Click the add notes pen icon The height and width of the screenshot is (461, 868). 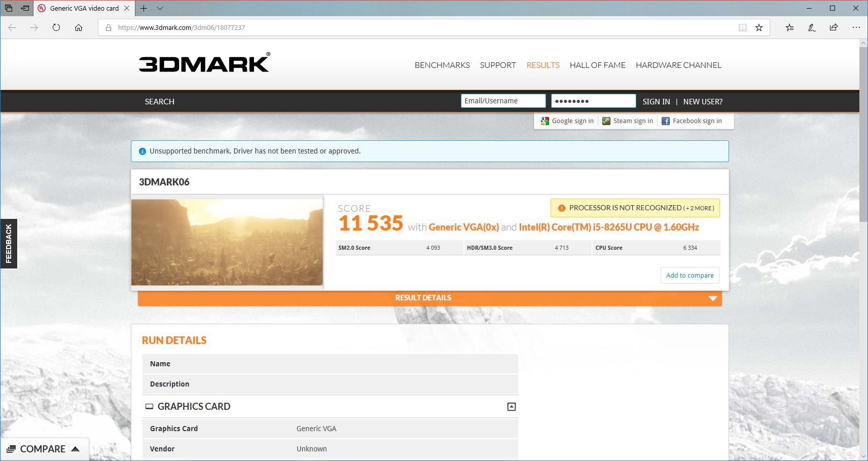pos(812,27)
